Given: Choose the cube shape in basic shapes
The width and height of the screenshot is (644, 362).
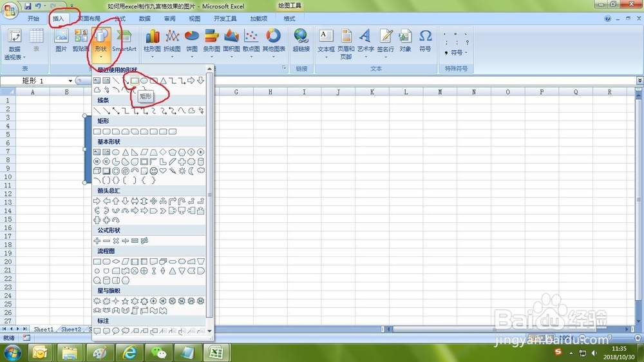Looking at the screenshot, I should pos(97,171).
